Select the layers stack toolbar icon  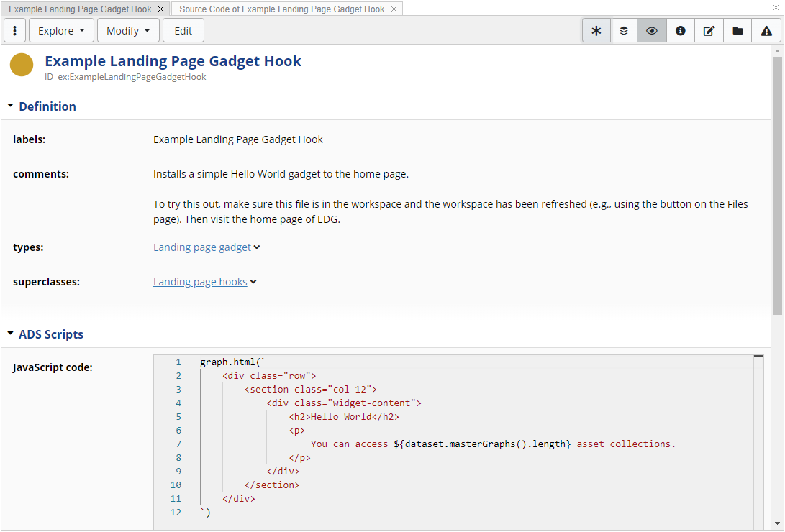(x=624, y=30)
